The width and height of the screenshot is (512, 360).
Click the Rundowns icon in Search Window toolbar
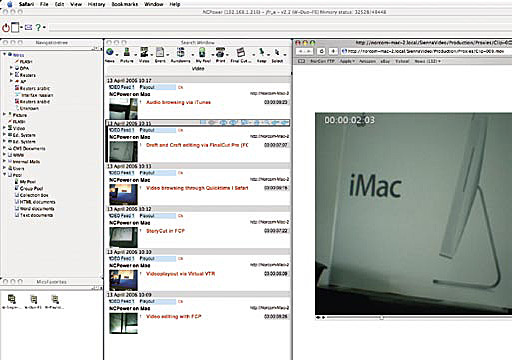coord(180,52)
